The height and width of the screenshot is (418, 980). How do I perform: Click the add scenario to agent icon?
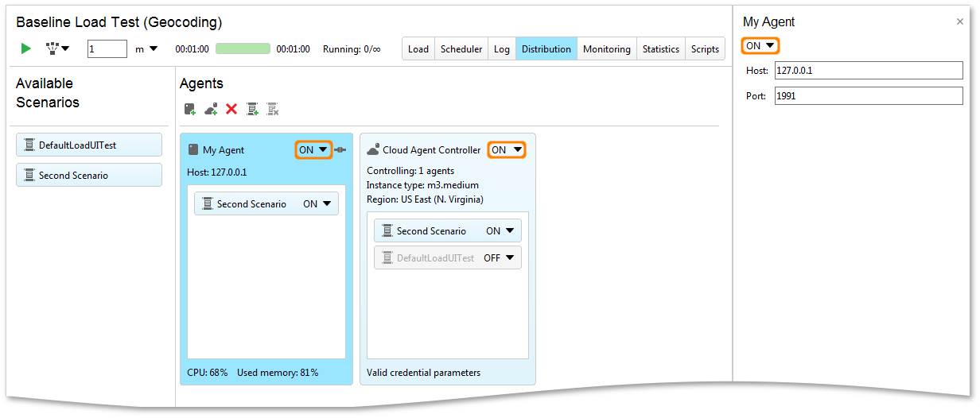click(252, 109)
